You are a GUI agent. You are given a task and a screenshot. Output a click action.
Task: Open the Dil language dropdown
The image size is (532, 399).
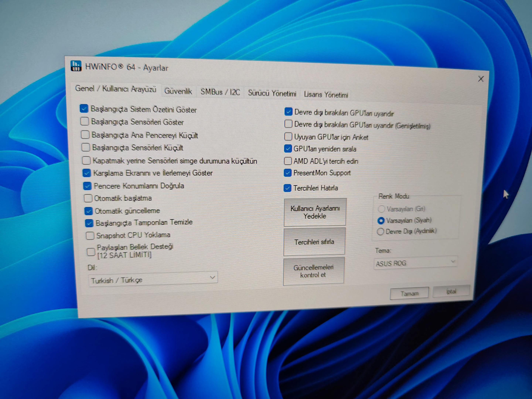[x=153, y=279]
